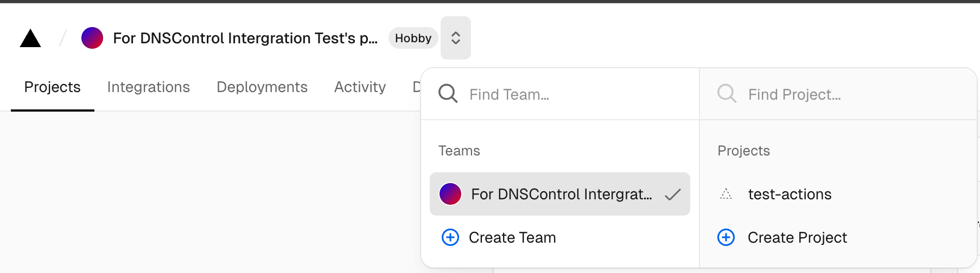980x273 pixels.
Task: Click the team avatar in the header
Action: click(92, 38)
